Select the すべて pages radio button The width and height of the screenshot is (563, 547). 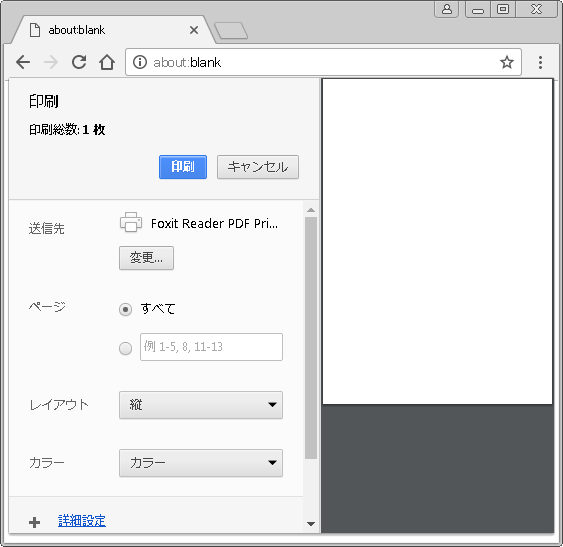125,309
